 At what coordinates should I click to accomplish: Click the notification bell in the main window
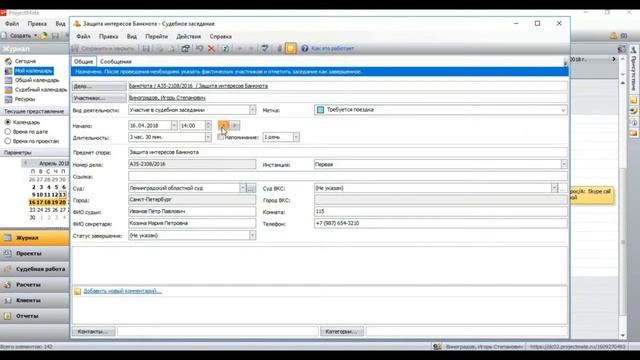pos(613,36)
